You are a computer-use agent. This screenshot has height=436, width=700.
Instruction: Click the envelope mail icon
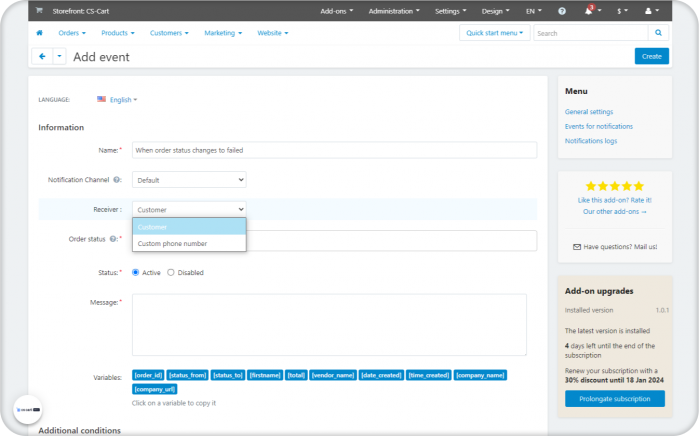[x=577, y=247]
